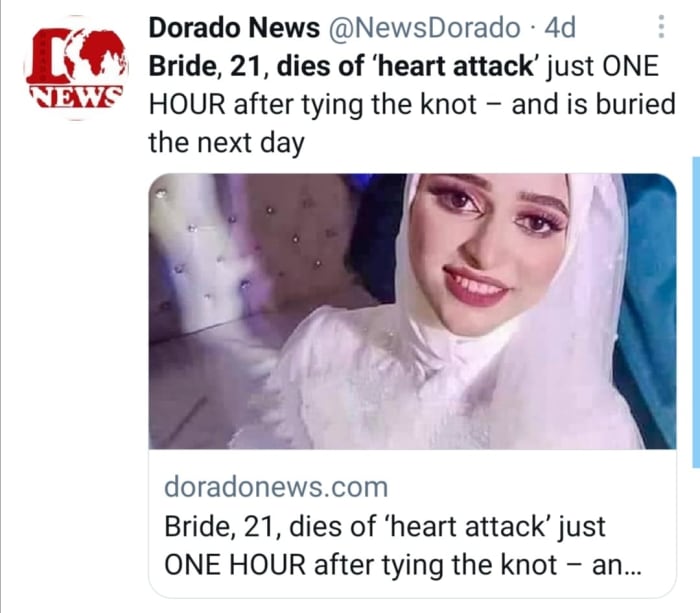700x613 pixels.
Task: Click the red globe in the logo
Action: pyautogui.click(x=95, y=54)
